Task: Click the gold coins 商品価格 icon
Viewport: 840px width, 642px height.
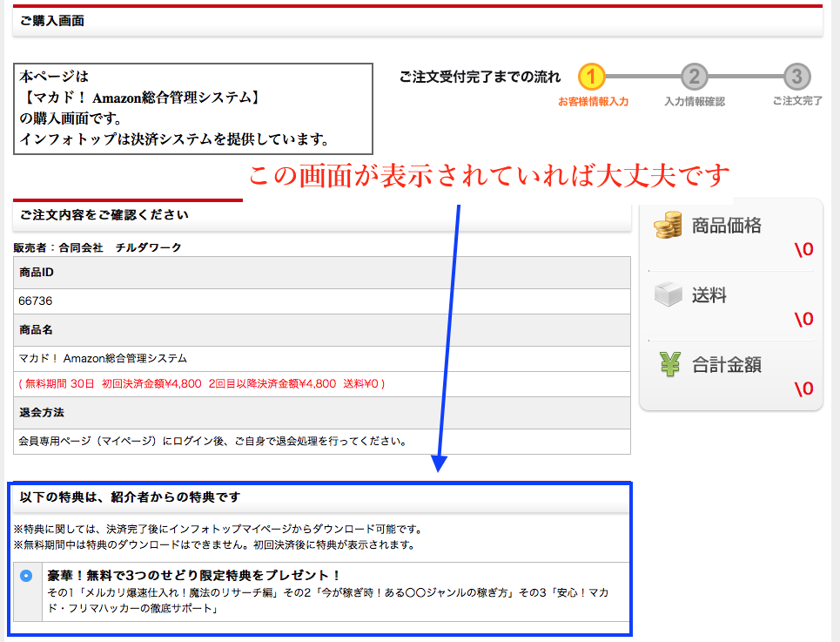Action: click(668, 225)
